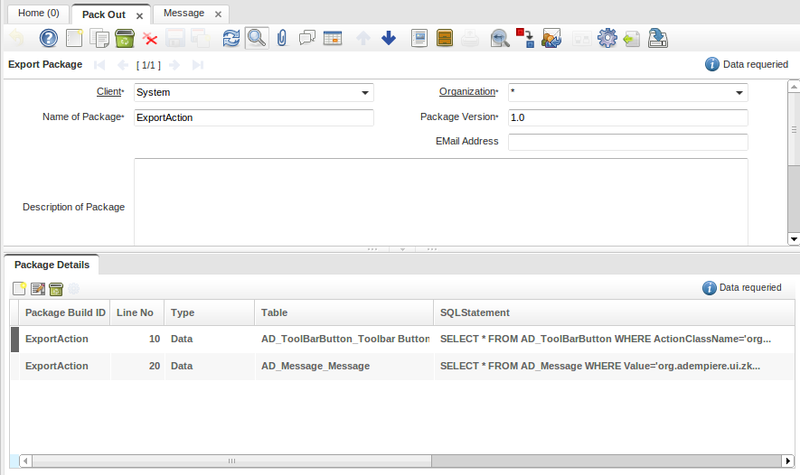Click the Refresh (ReQuery) toolbar icon
Screen dimensions: 800x475
(231, 38)
